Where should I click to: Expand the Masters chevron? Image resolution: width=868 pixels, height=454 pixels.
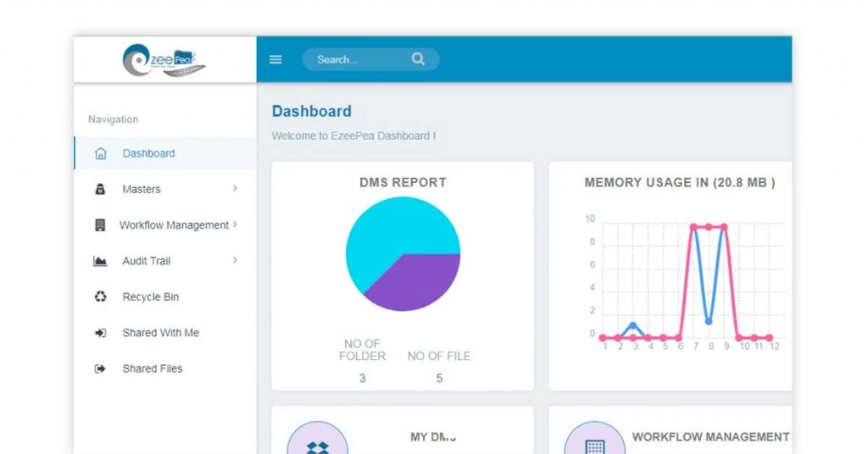coord(235,189)
